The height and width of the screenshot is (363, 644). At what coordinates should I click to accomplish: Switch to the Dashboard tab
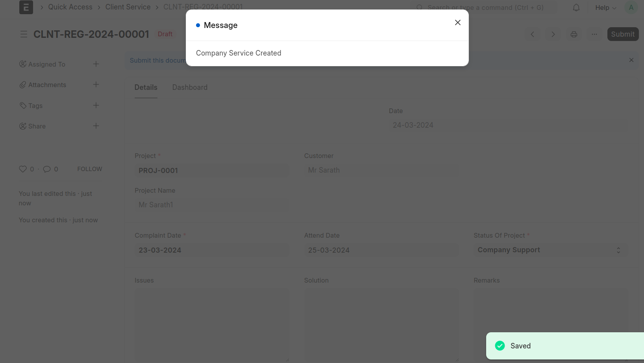tap(190, 87)
